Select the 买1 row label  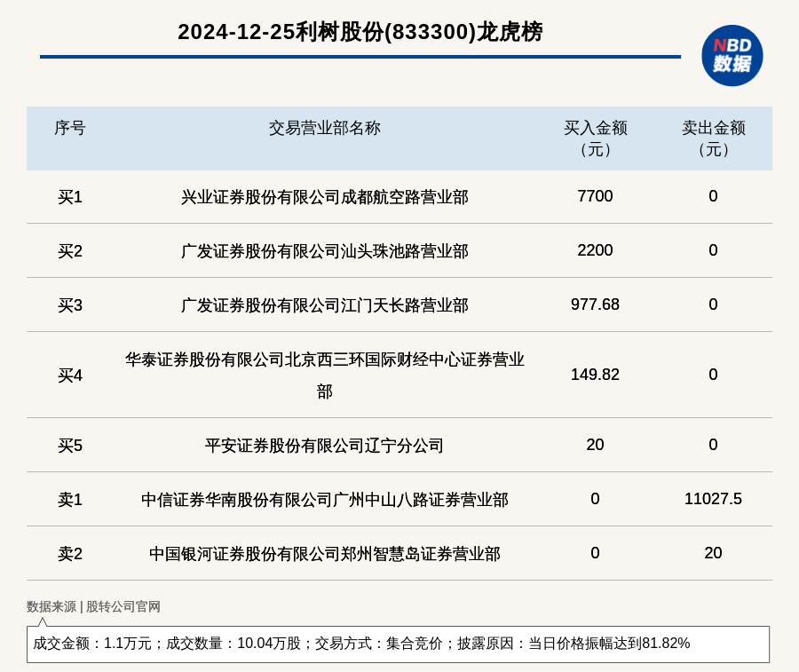pyautogui.click(x=70, y=197)
